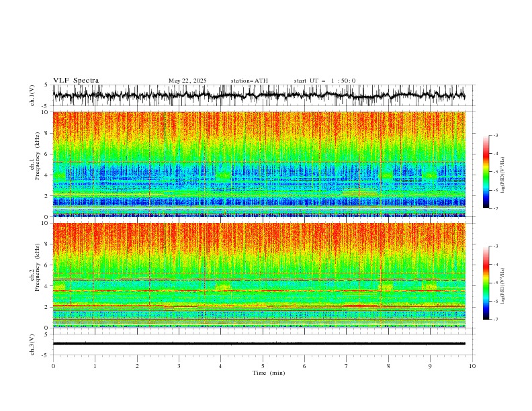
Task: Click the ch.2 color bar '-7' label
Action: [496, 319]
